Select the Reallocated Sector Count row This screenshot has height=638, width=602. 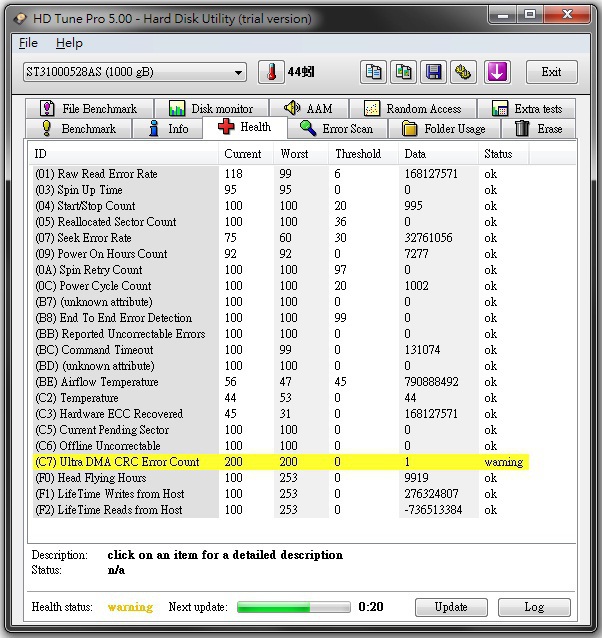[281, 222]
